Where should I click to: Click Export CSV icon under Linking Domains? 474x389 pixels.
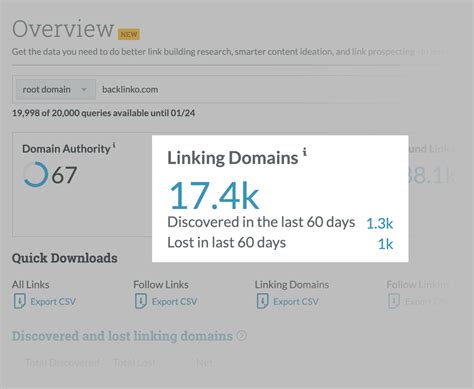262,301
